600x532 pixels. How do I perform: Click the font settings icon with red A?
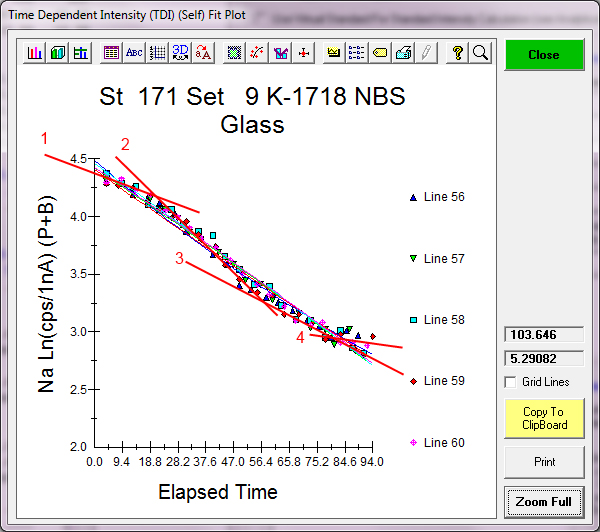(x=203, y=53)
